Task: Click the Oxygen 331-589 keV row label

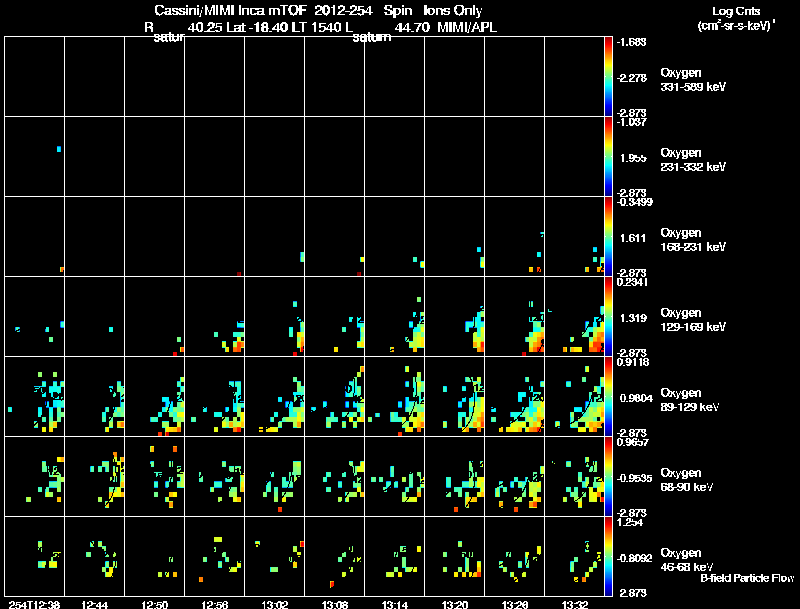Action: click(x=693, y=80)
